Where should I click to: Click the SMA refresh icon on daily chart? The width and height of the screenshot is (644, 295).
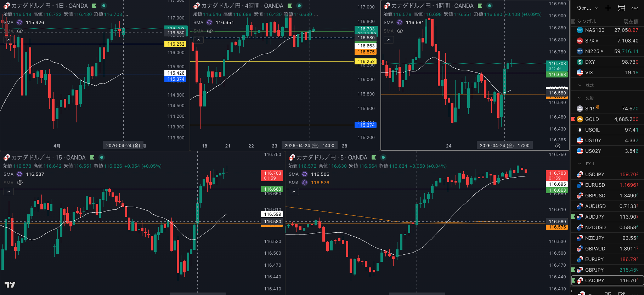pos(19,22)
